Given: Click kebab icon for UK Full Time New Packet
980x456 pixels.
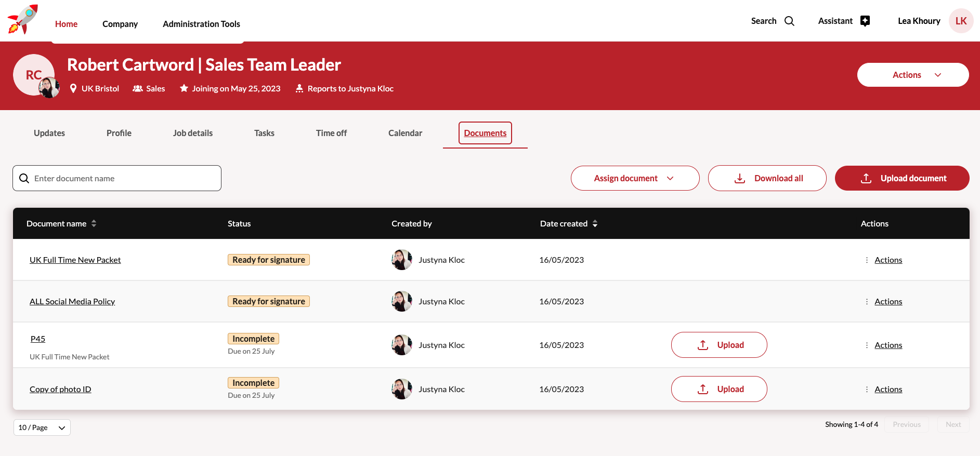Looking at the screenshot, I should pyautogui.click(x=867, y=260).
